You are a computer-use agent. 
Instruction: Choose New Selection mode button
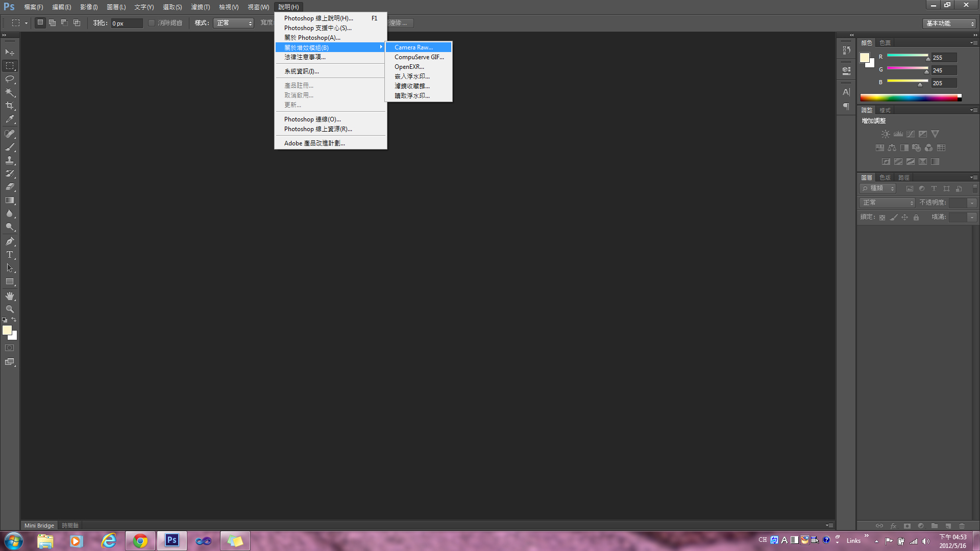click(x=40, y=23)
